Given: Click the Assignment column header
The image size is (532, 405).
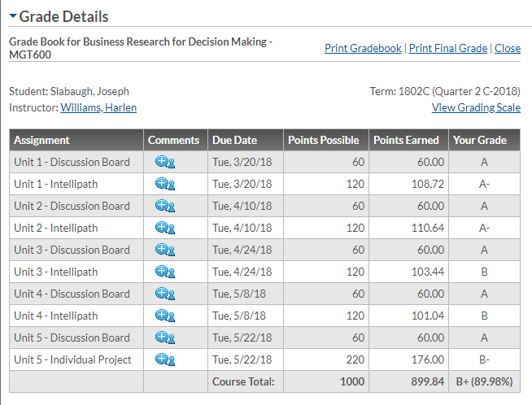Looking at the screenshot, I should tap(42, 140).
